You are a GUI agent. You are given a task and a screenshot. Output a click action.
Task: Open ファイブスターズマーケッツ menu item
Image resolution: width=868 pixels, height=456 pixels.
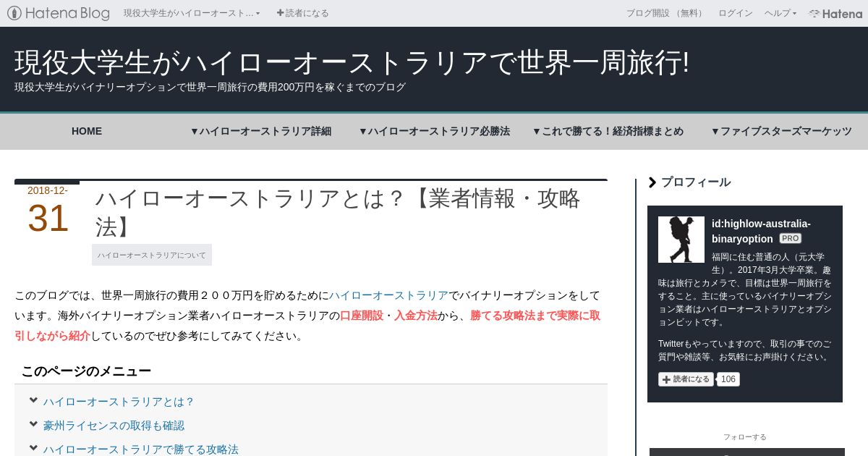click(x=781, y=131)
